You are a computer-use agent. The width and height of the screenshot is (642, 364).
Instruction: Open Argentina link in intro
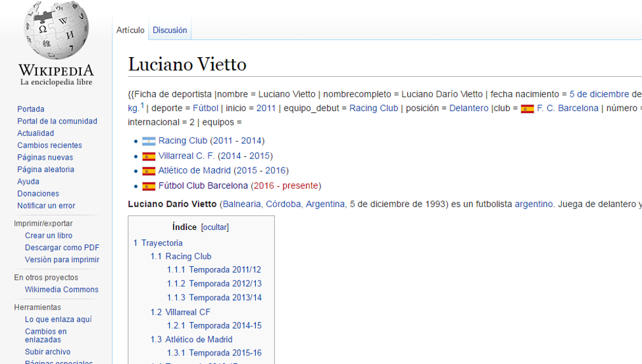[325, 204]
